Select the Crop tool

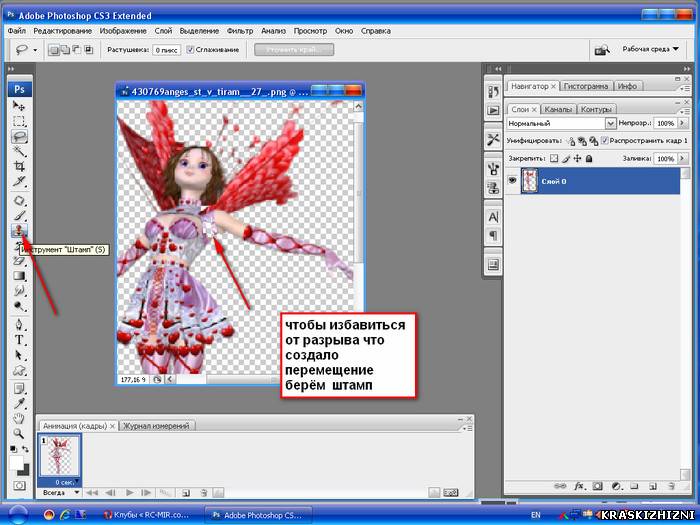[19, 167]
